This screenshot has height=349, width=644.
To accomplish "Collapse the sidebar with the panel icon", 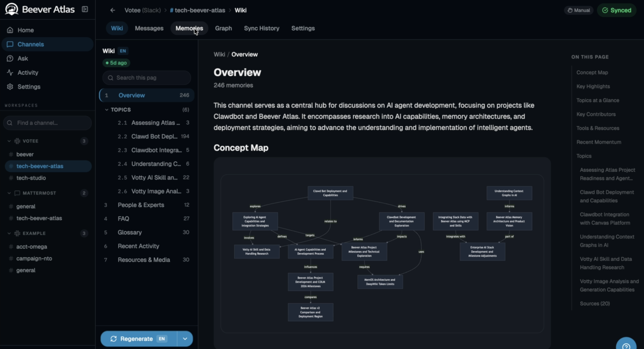I will (x=85, y=9).
